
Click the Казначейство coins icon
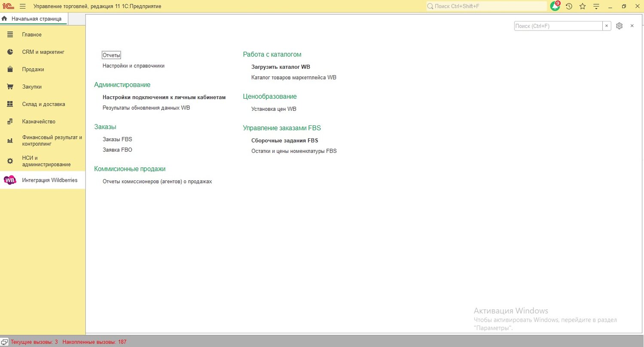point(10,122)
